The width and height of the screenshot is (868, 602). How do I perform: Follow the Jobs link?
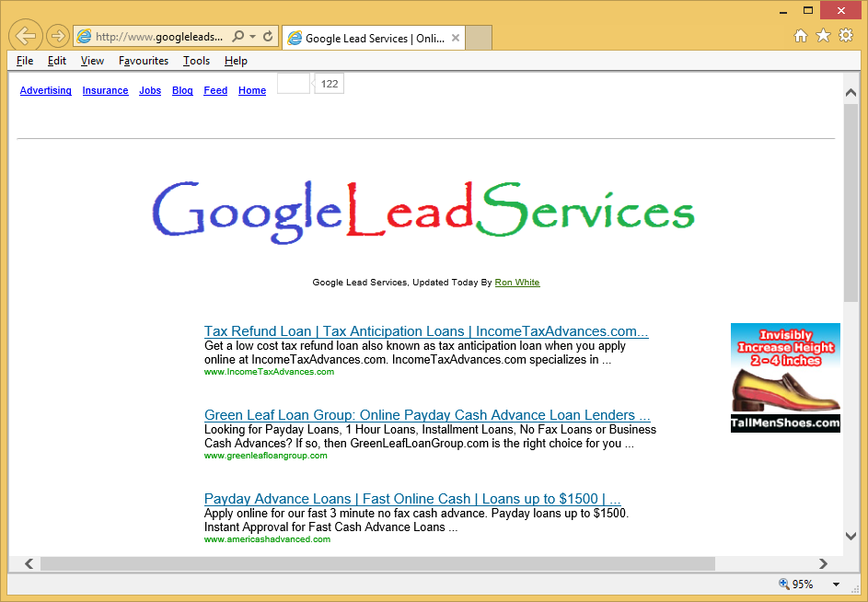[x=150, y=90]
